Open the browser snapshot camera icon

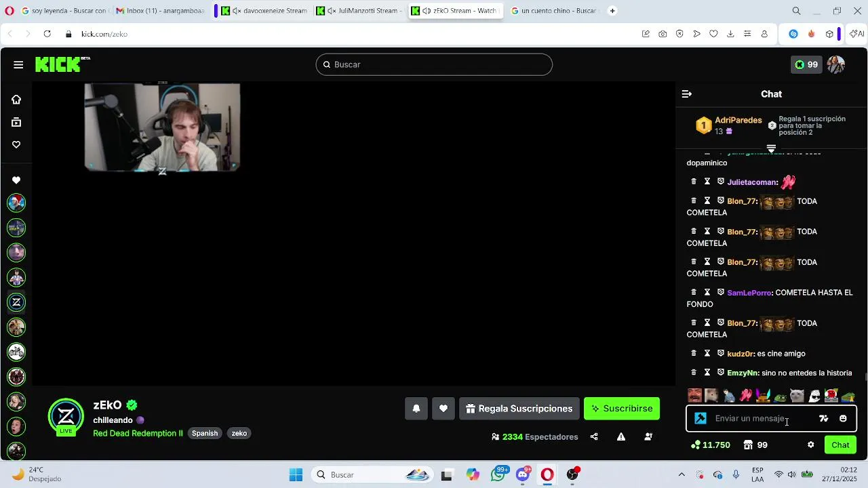(663, 34)
